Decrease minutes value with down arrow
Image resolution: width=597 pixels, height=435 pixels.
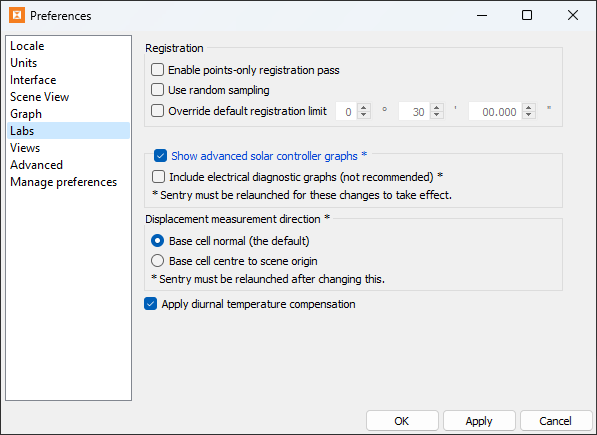tap(437, 115)
